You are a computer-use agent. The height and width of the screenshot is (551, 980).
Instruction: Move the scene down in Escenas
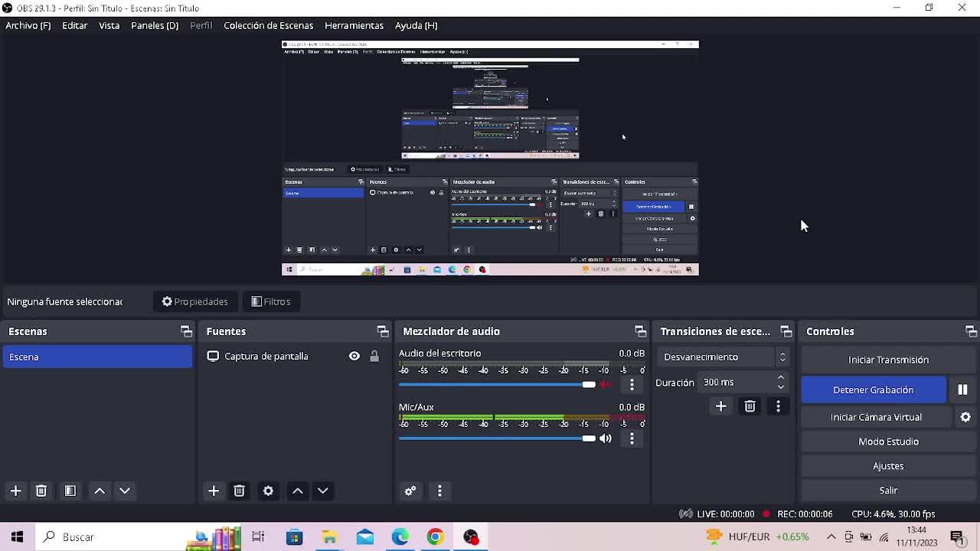point(125,491)
